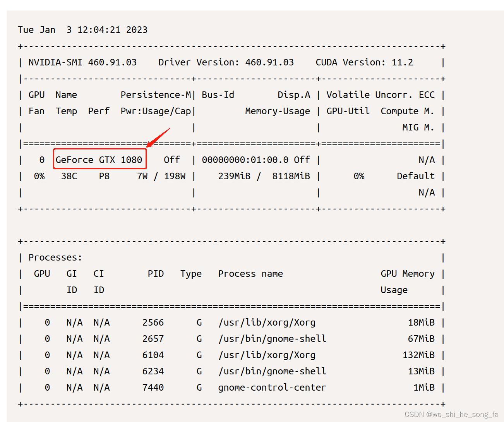The height and width of the screenshot is (422, 504).
Task: Click /usr/bin/gnome-shell in the PID 6234 row
Action: (272, 371)
